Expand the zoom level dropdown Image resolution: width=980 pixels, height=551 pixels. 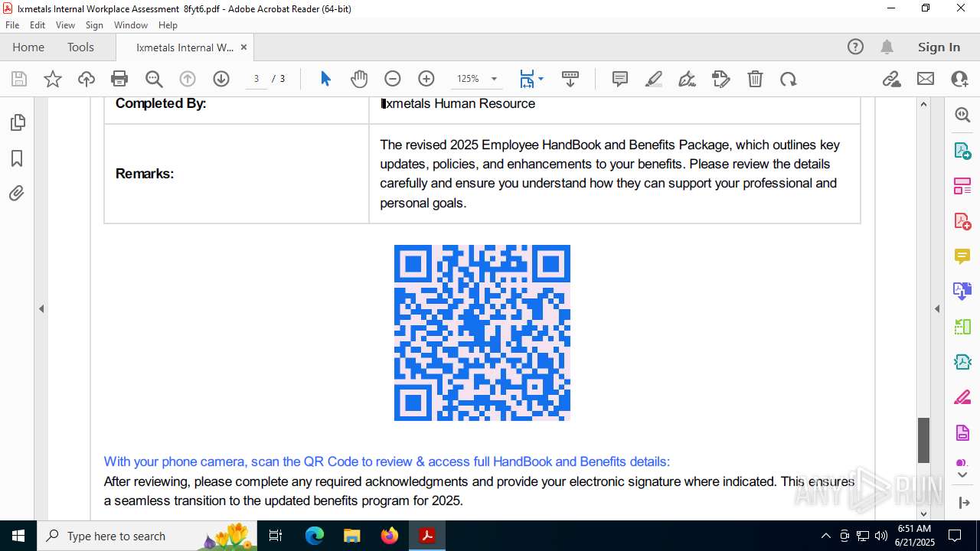(494, 79)
